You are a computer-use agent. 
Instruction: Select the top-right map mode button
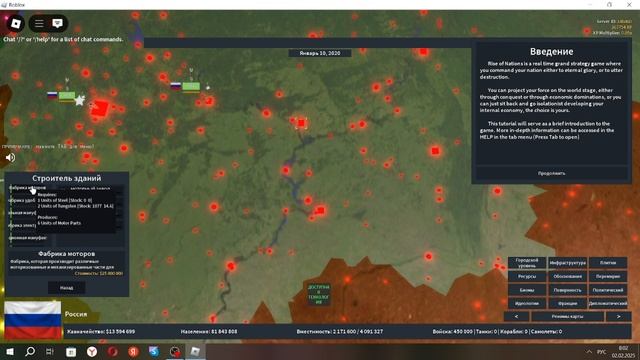tap(608, 263)
